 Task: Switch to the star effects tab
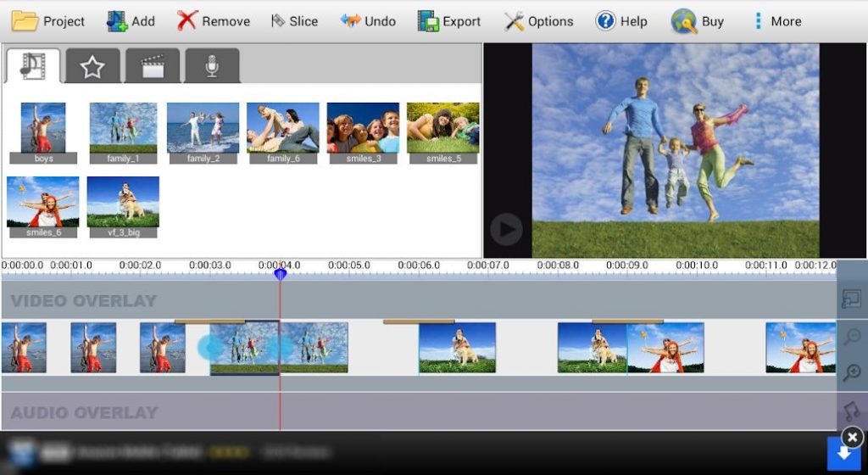(92, 66)
